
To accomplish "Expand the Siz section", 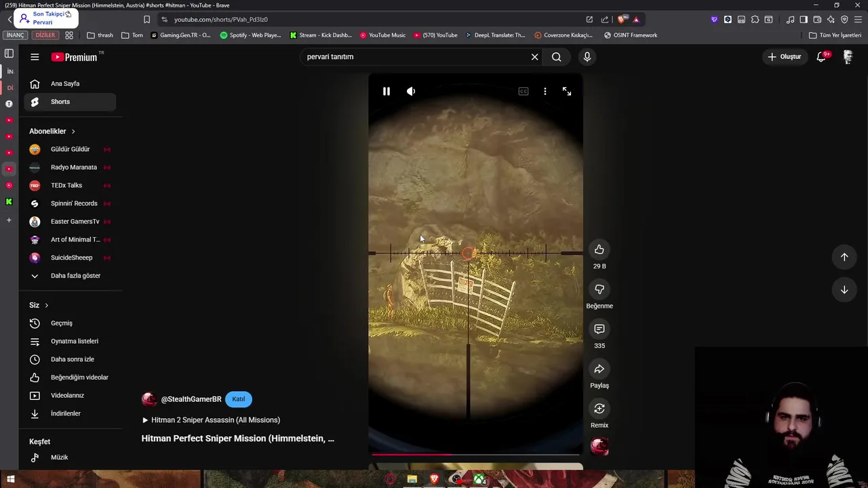I will coord(39,305).
